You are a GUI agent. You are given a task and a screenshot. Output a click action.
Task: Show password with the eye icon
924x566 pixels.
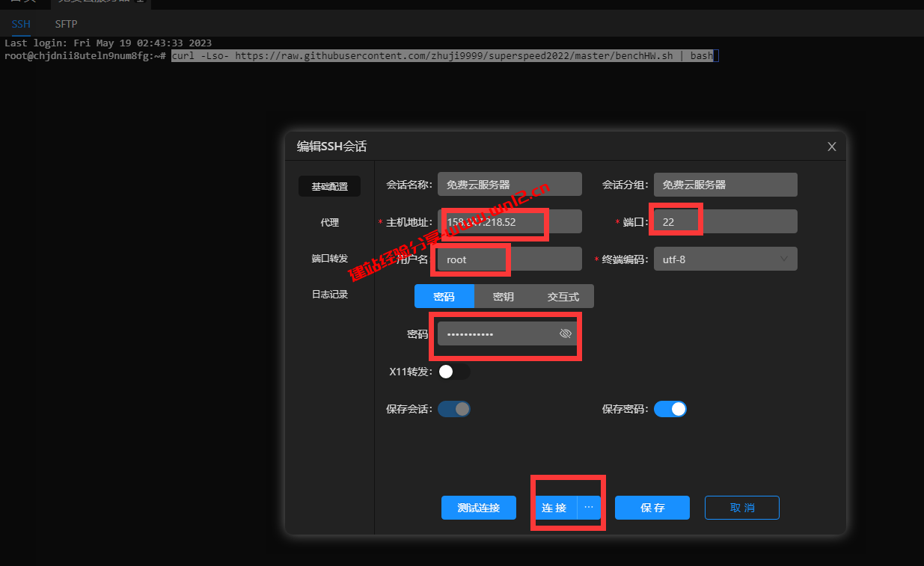coord(565,333)
